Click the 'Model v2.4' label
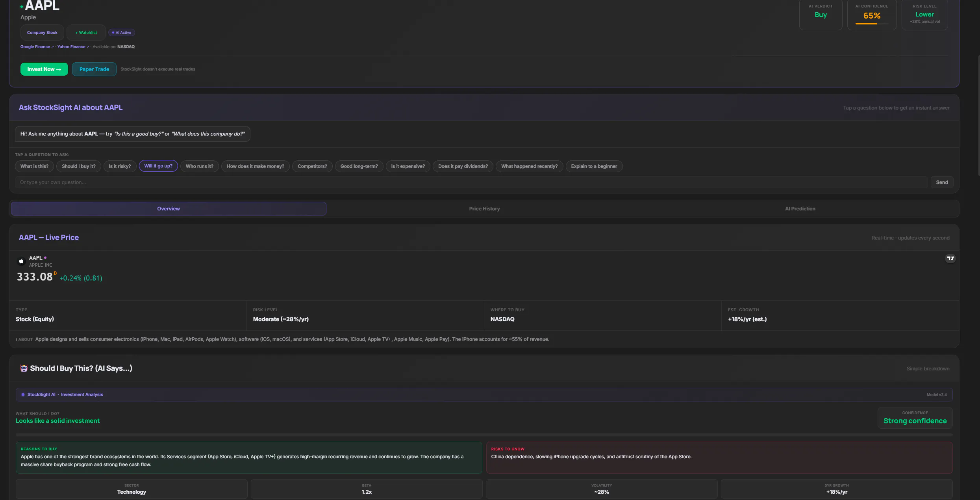This screenshot has height=500, width=980. coord(937,395)
